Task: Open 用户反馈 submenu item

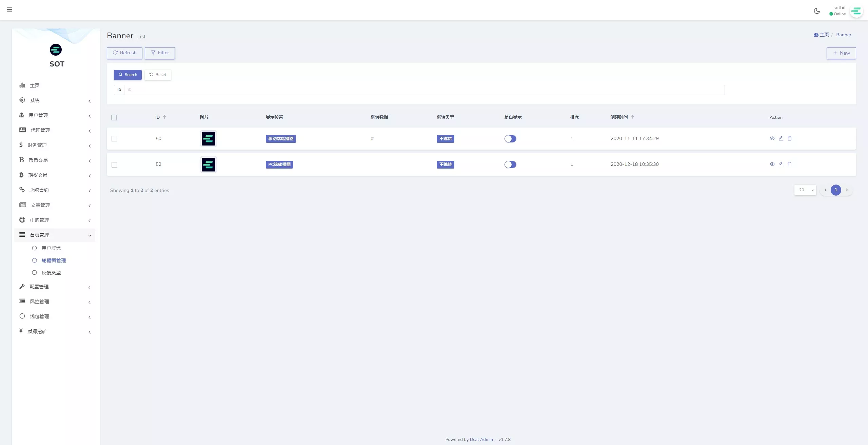Action: coord(51,248)
